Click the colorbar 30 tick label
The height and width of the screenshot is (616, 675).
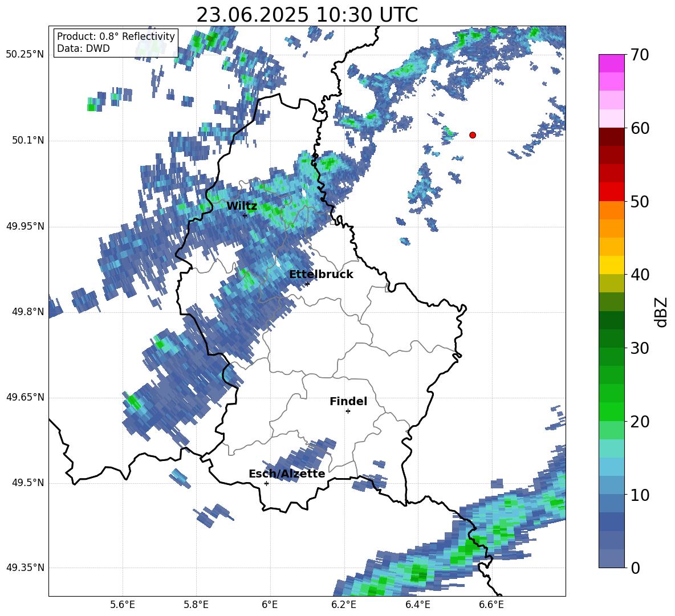point(640,348)
